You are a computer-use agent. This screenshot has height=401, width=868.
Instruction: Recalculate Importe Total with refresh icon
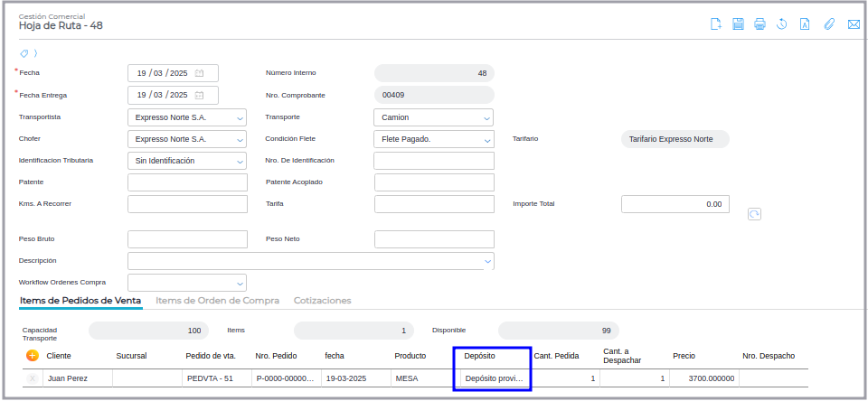[x=754, y=214]
